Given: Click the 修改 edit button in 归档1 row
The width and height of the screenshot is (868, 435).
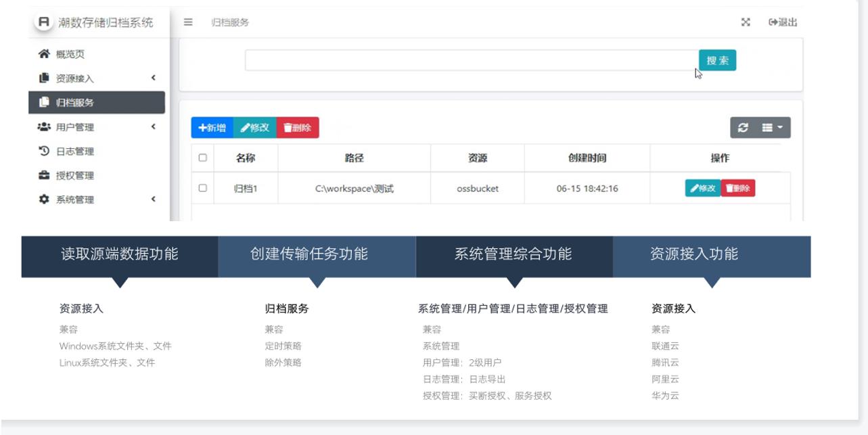Looking at the screenshot, I should click(x=702, y=189).
